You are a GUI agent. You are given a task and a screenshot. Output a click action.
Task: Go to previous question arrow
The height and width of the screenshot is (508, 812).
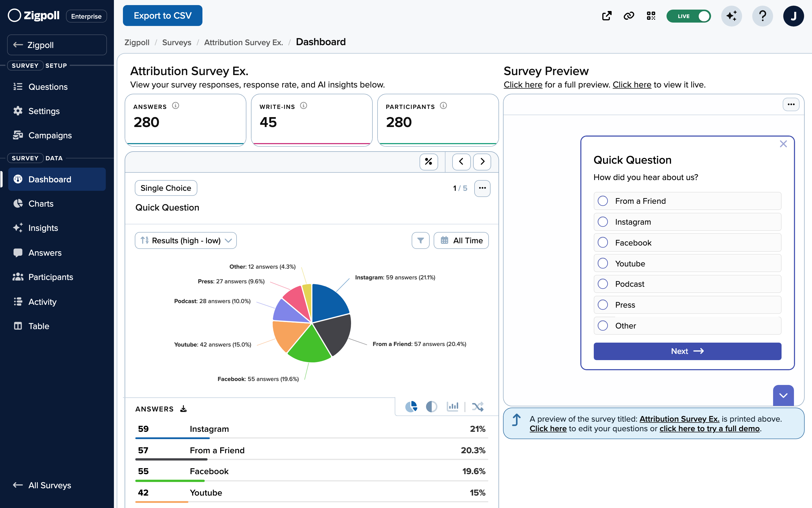pyautogui.click(x=461, y=162)
